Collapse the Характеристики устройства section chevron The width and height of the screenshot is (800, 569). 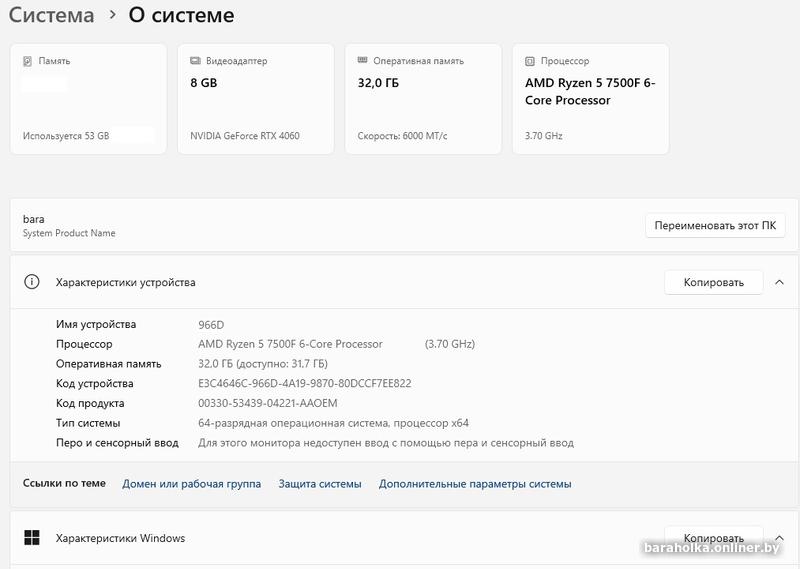pyautogui.click(x=779, y=282)
